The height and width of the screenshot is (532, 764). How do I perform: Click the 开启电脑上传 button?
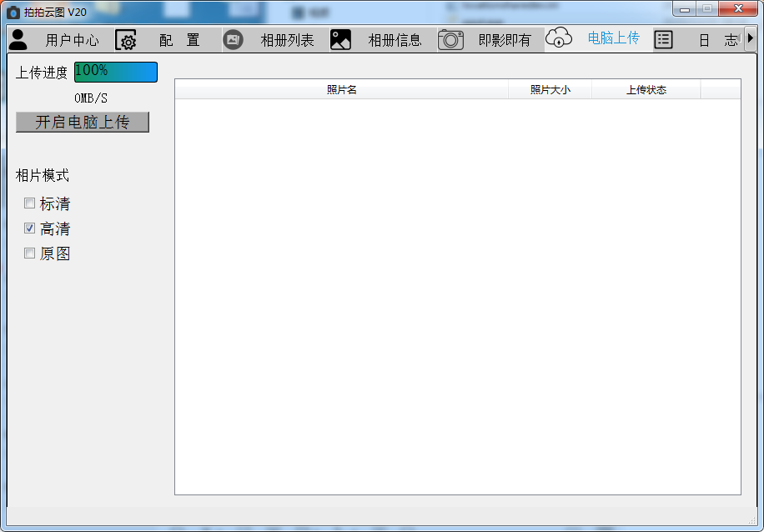[83, 122]
